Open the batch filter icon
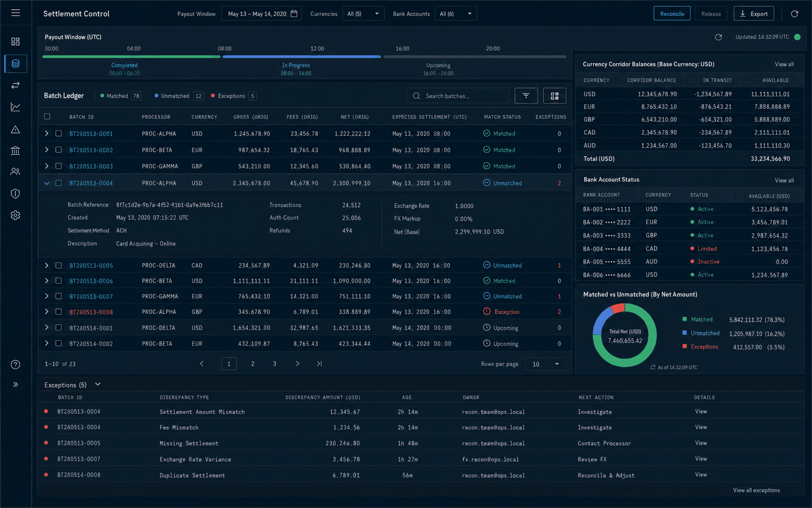Screen dimensions: 812x508 pos(526,96)
